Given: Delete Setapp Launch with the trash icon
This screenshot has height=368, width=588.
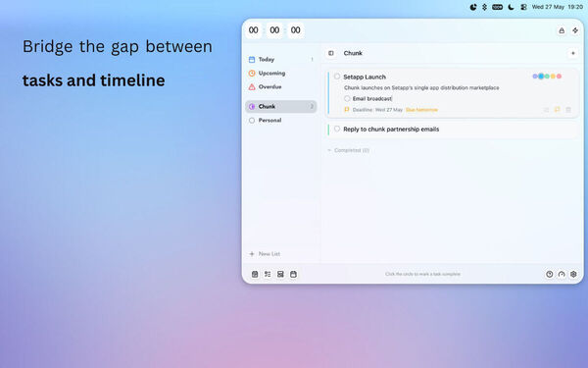Looking at the screenshot, I should 568,110.
